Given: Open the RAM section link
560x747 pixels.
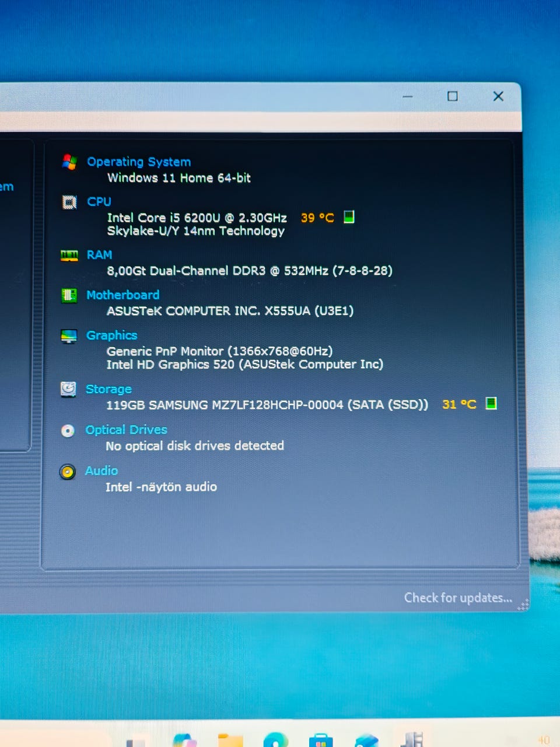Looking at the screenshot, I should [99, 255].
